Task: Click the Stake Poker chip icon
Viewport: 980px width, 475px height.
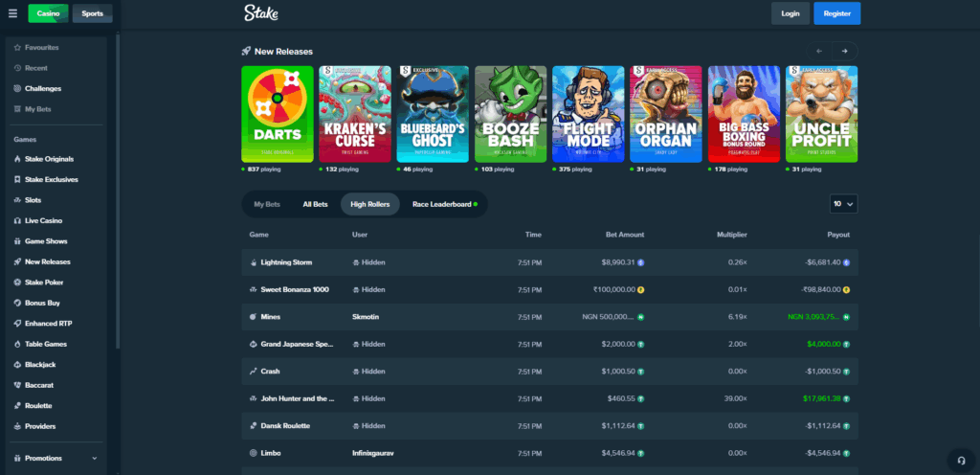Action: tap(17, 283)
